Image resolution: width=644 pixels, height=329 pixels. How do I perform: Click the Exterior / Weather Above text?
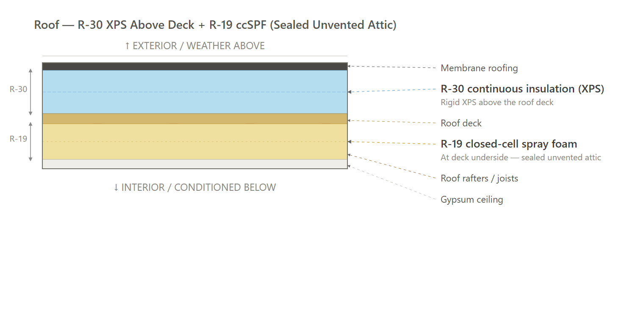pos(194,46)
